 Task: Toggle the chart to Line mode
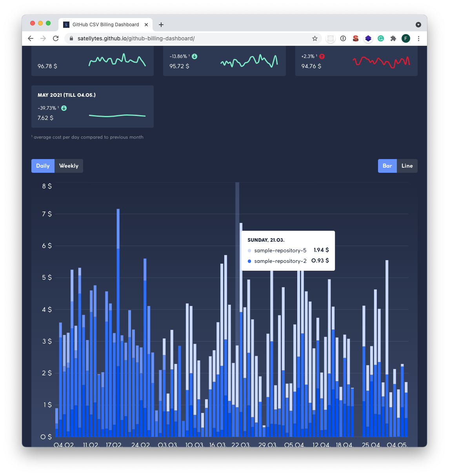pos(407,166)
